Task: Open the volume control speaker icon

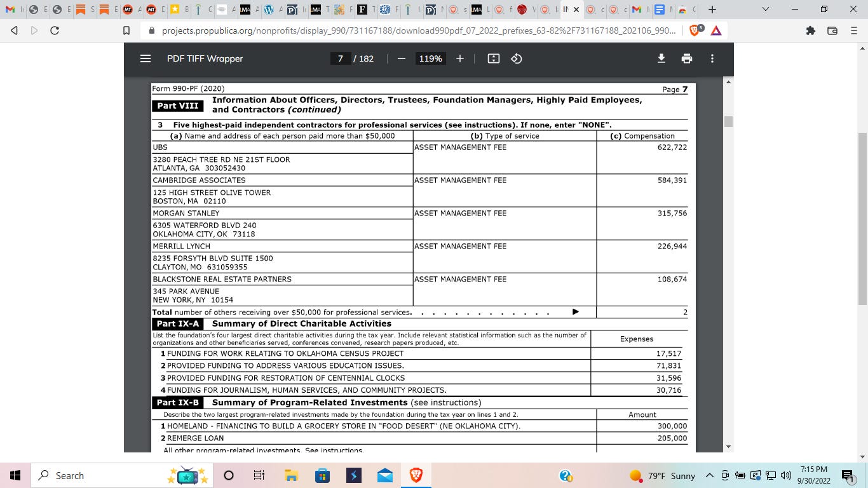Action: pyautogui.click(x=785, y=475)
